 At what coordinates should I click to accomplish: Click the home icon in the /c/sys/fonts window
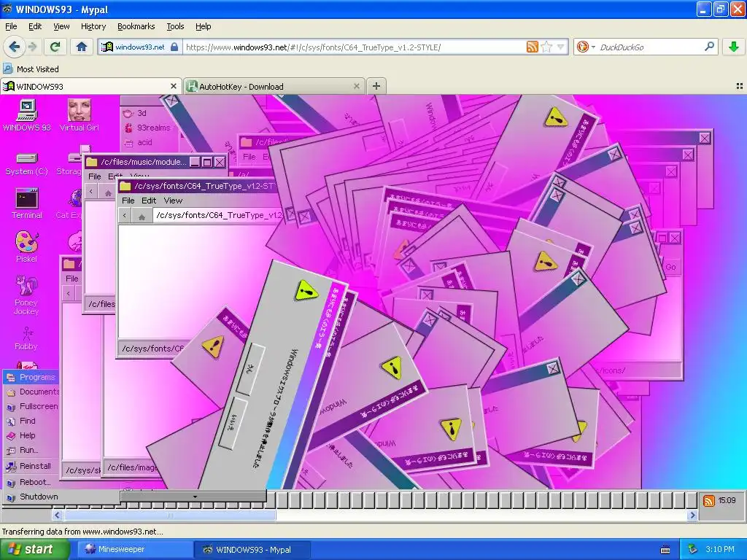tap(142, 216)
